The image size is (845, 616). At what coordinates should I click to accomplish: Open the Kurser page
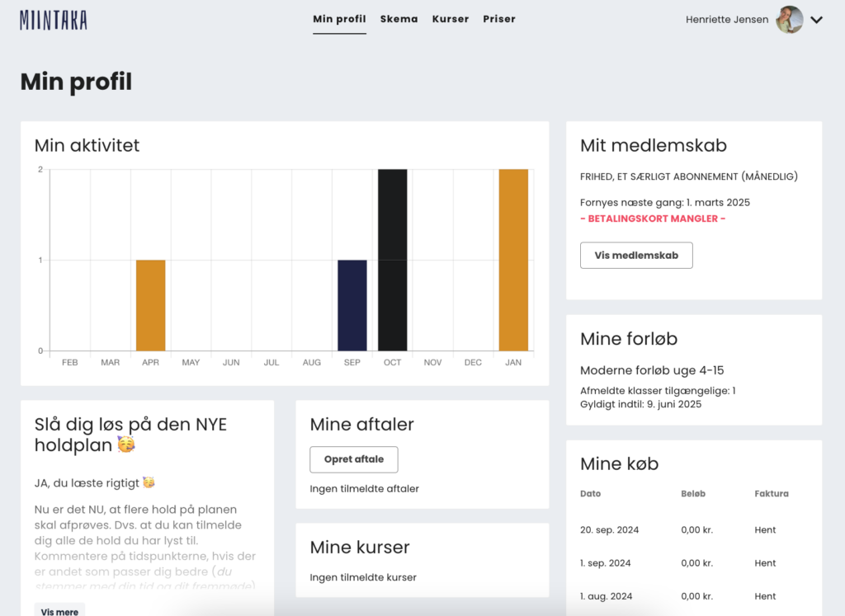pos(451,19)
